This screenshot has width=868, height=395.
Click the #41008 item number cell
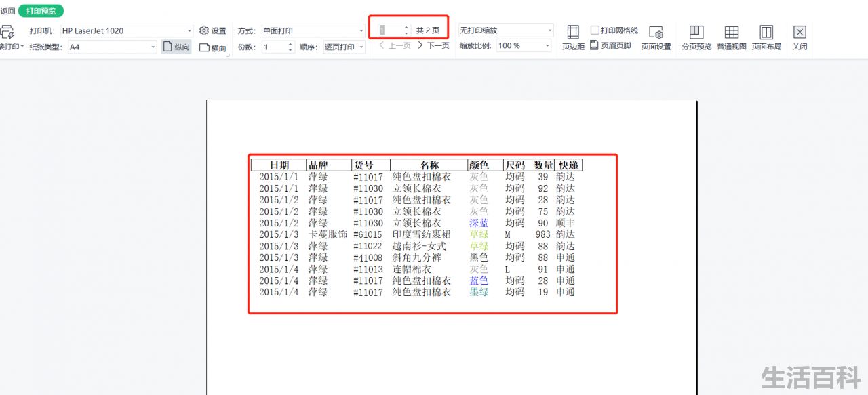coord(368,257)
